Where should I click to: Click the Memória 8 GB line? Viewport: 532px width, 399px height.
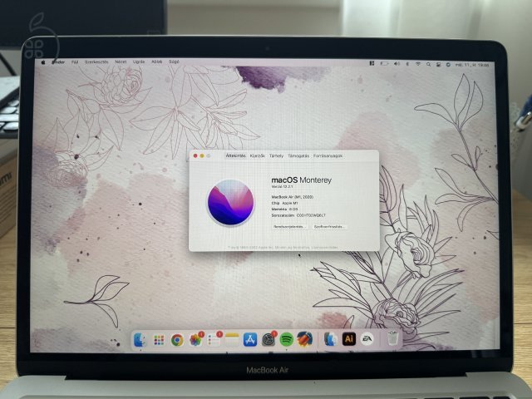(284, 209)
